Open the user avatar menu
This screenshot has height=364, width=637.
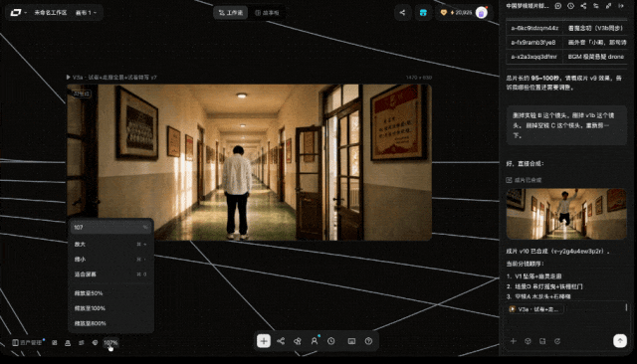(482, 13)
